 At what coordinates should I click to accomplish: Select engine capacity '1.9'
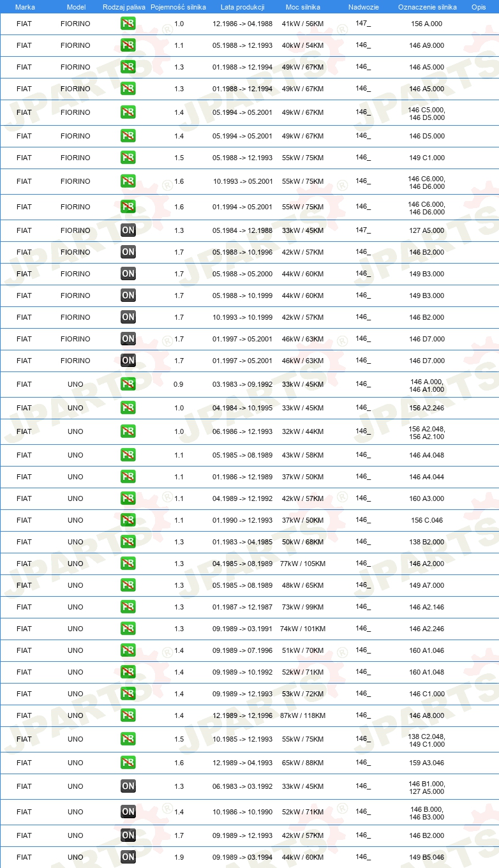coord(179,857)
